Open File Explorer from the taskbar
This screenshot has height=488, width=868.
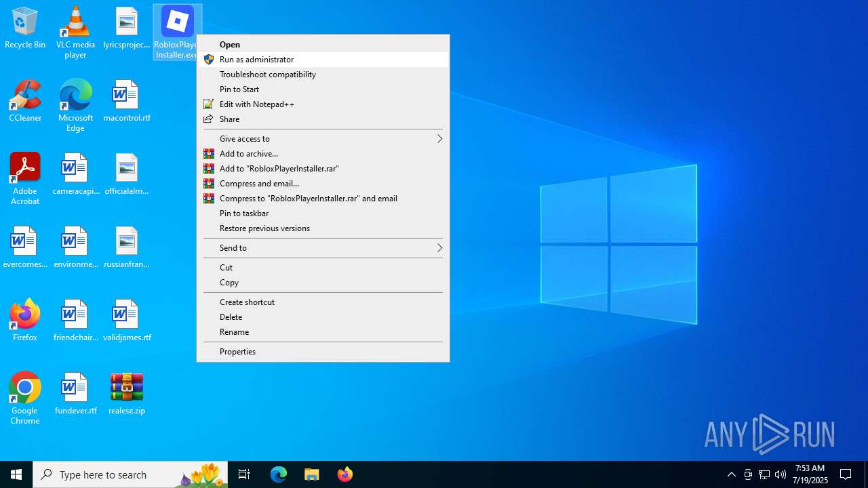point(312,474)
